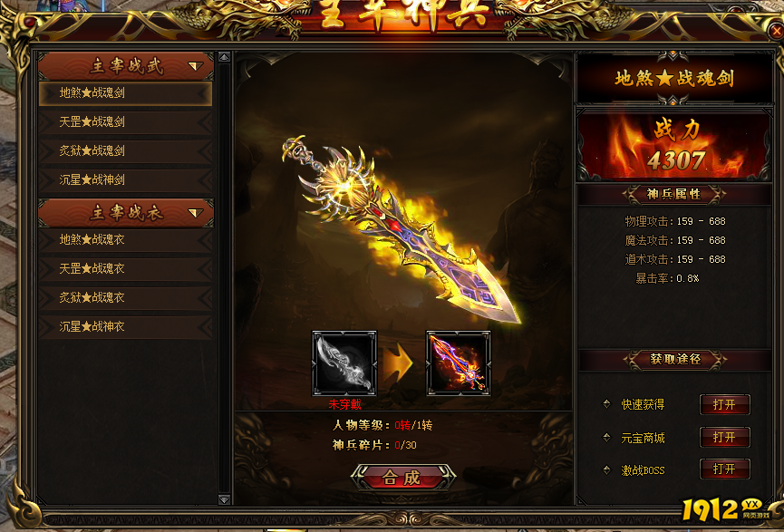Viewport: 784px width, 532px height.
Task: Click the triangle arrow on the 主宰战武 header
Action: tap(195, 66)
